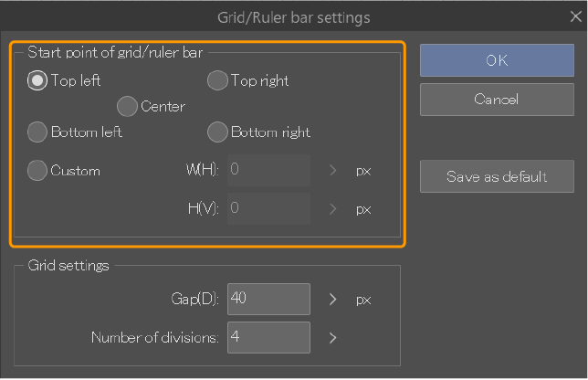
Task: Click the Cancel button
Action: 497,100
